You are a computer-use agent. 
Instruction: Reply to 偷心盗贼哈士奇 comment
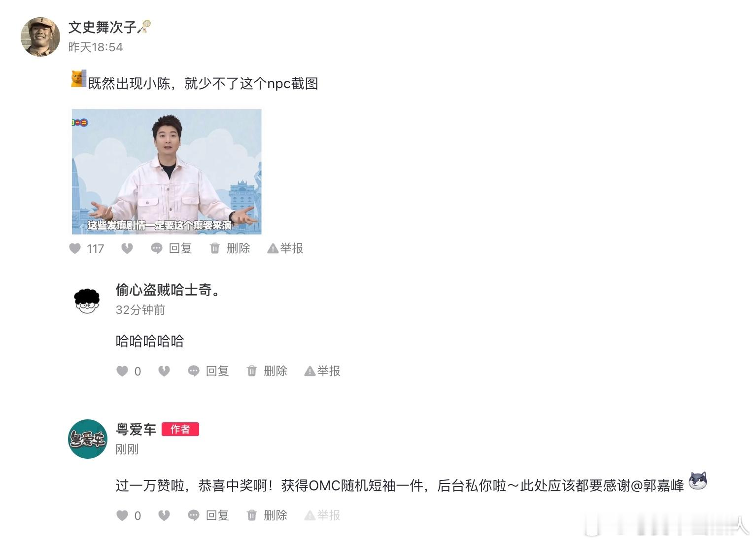[208, 371]
